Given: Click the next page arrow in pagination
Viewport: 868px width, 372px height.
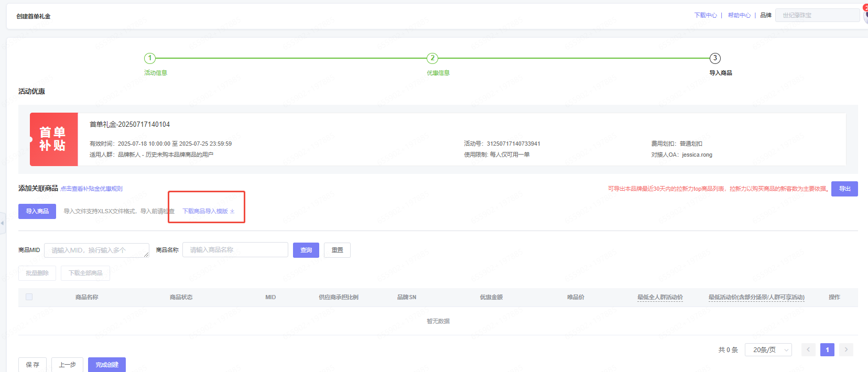Looking at the screenshot, I should click(846, 349).
